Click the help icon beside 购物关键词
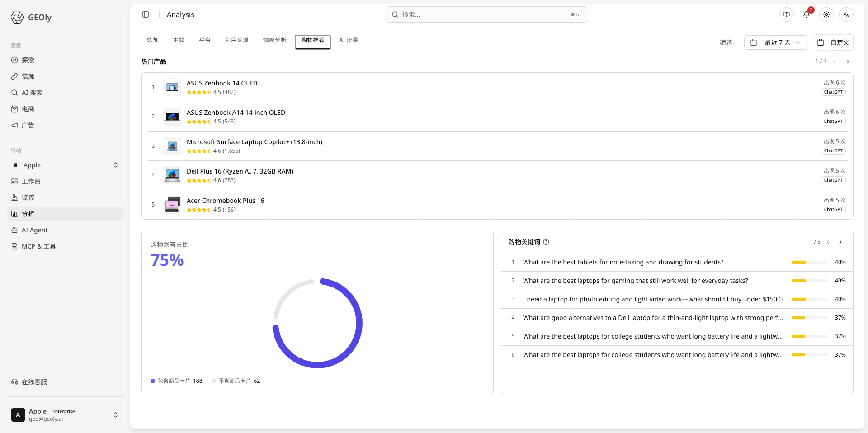 [546, 242]
